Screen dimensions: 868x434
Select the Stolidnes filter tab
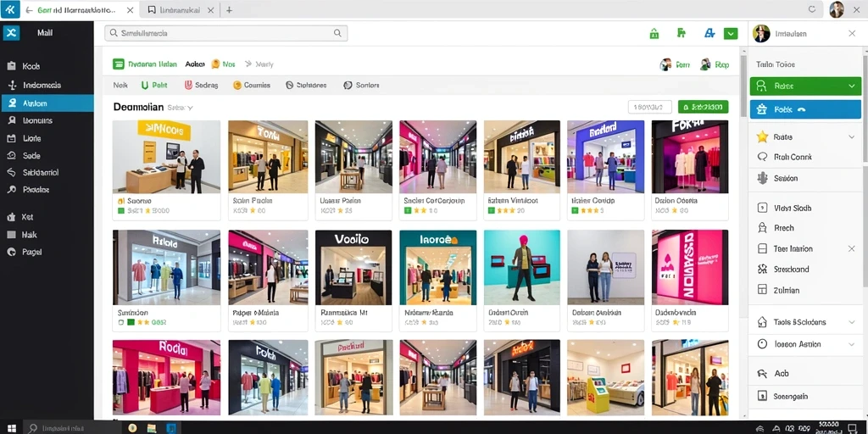click(x=306, y=86)
